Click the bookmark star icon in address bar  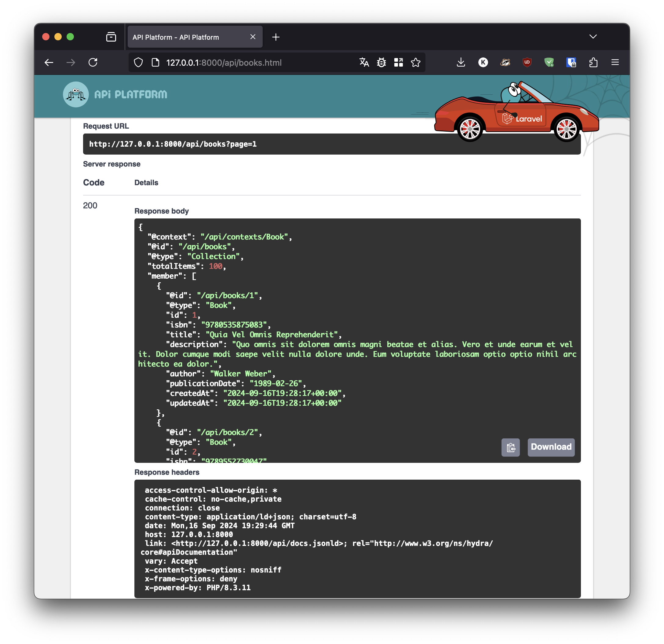click(x=416, y=62)
